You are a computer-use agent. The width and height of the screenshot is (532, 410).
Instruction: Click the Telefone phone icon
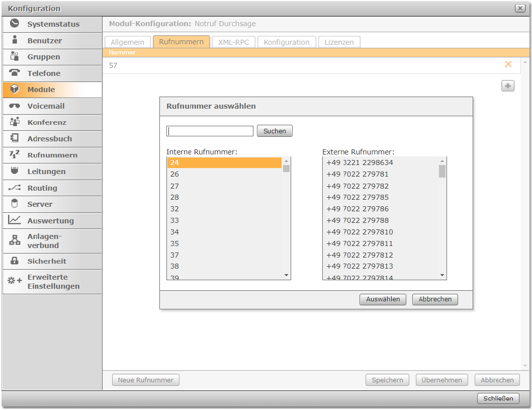(x=15, y=72)
